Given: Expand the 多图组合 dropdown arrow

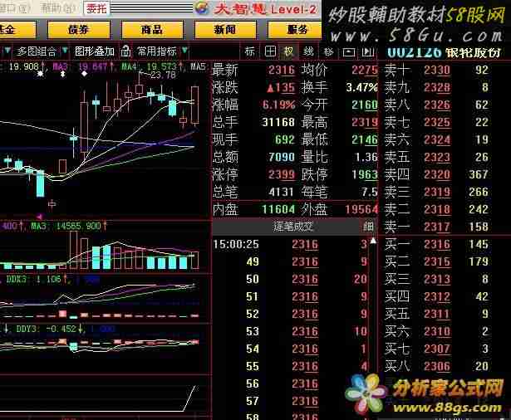Looking at the screenshot, I should 66,51.
